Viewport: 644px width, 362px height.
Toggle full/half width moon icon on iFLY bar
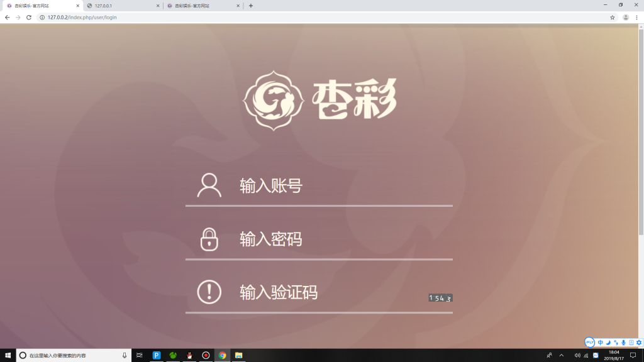click(608, 342)
